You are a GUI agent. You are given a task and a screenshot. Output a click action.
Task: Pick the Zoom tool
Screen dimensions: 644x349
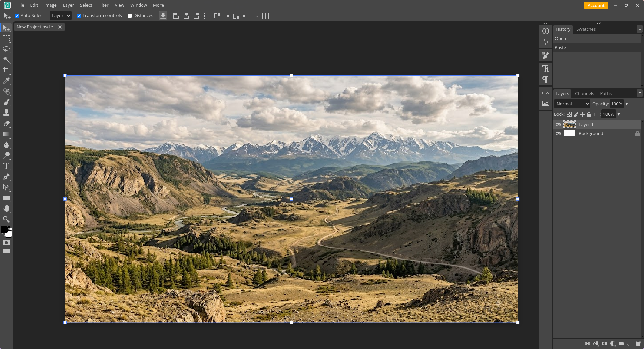pos(6,219)
